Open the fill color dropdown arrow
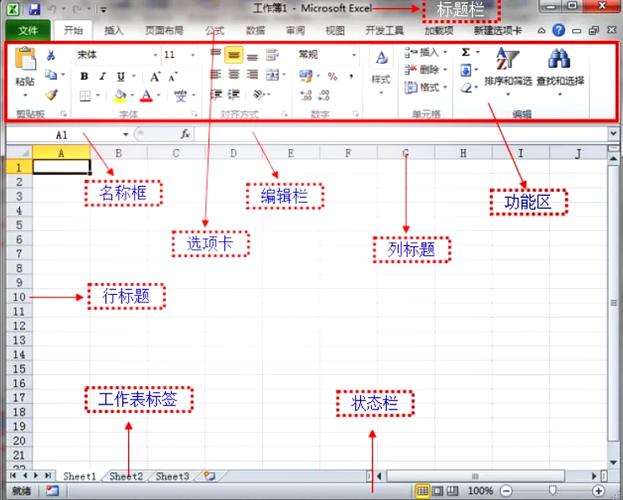The height and width of the screenshot is (500, 623). pos(132,95)
